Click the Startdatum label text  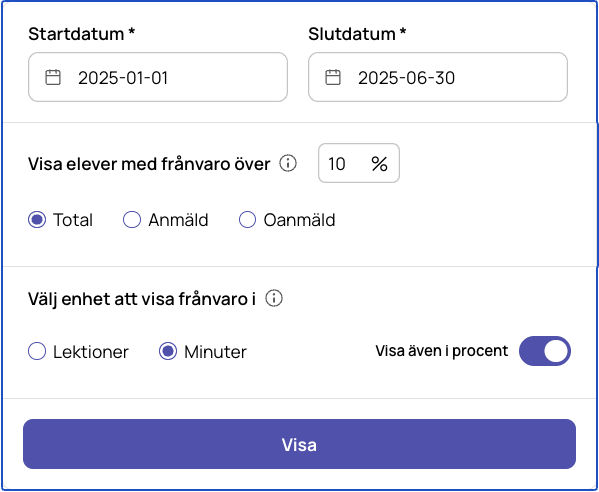click(81, 34)
